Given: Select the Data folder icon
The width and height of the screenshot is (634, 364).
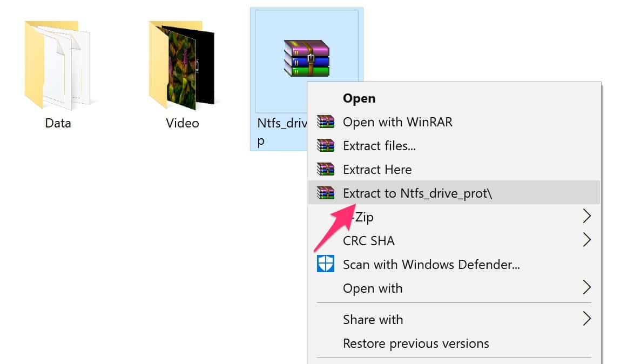Looking at the screenshot, I should click(57, 64).
